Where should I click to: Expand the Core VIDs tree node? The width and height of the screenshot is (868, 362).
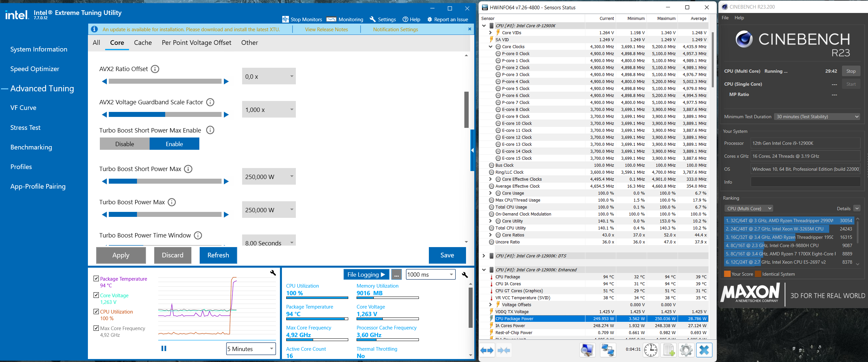point(491,33)
